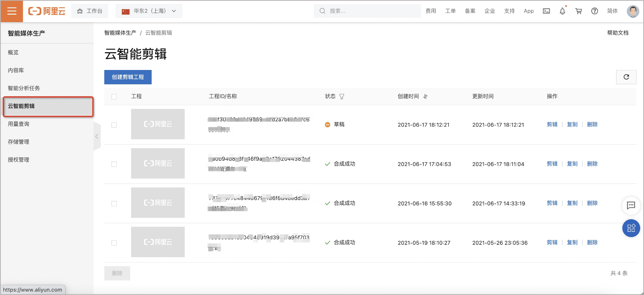Click 复制 for row updated 2021-05-26
Screen dimensions: 644x295
coord(572,242)
